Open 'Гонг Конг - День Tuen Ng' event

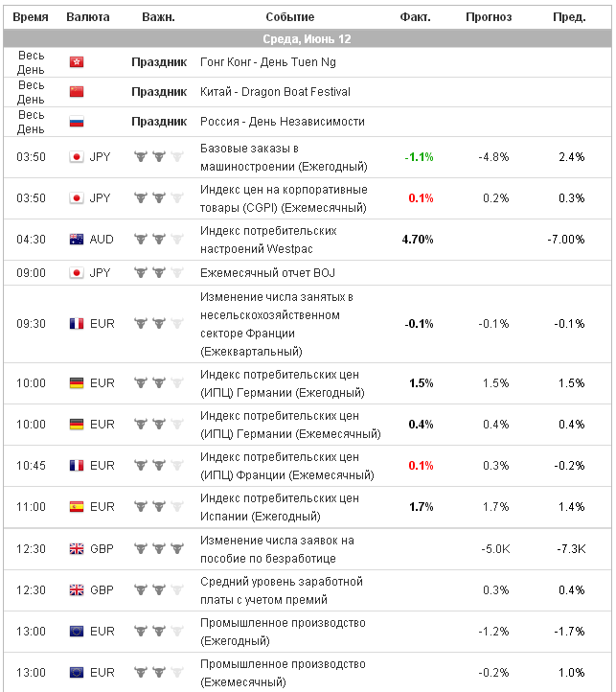(267, 61)
